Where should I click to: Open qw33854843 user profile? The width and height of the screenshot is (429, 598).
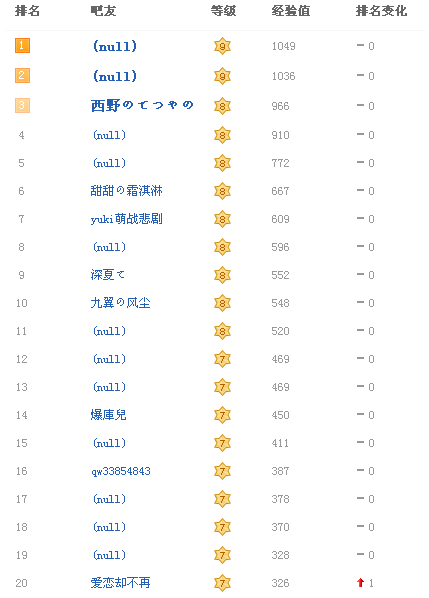pos(121,471)
